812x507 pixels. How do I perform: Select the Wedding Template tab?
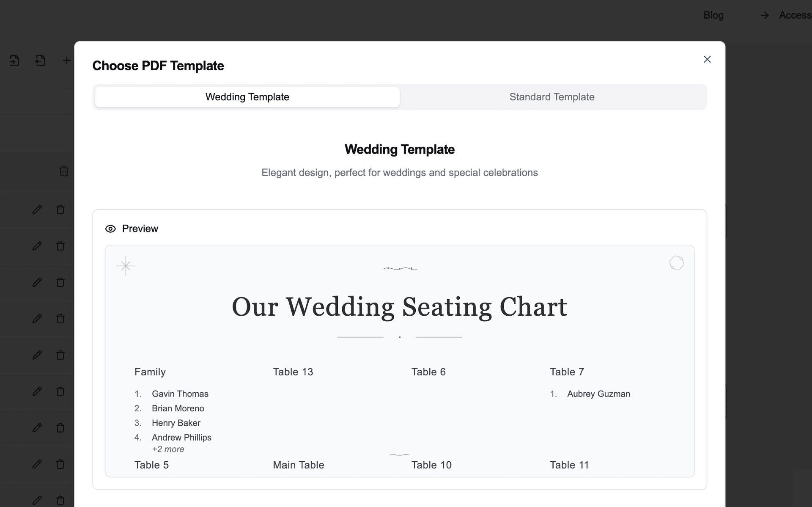(x=247, y=97)
